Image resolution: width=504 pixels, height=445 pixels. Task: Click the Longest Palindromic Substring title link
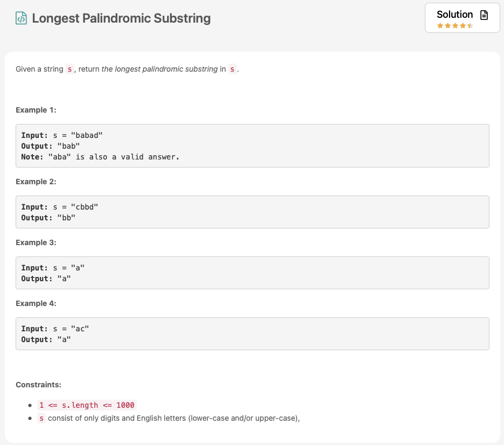[x=121, y=18]
